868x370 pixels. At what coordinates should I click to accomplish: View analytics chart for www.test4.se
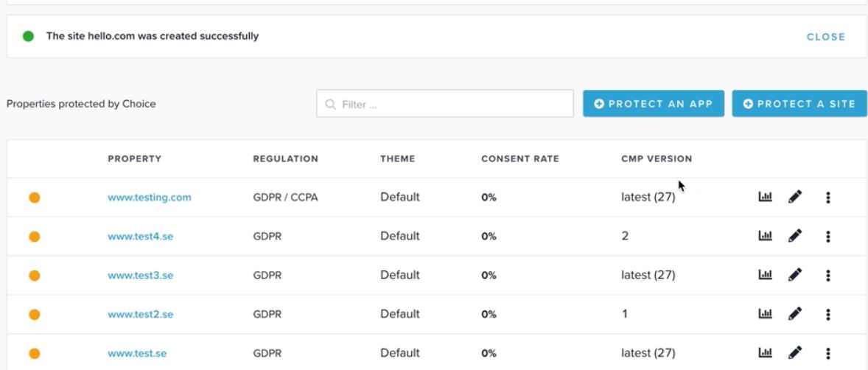[x=765, y=236]
